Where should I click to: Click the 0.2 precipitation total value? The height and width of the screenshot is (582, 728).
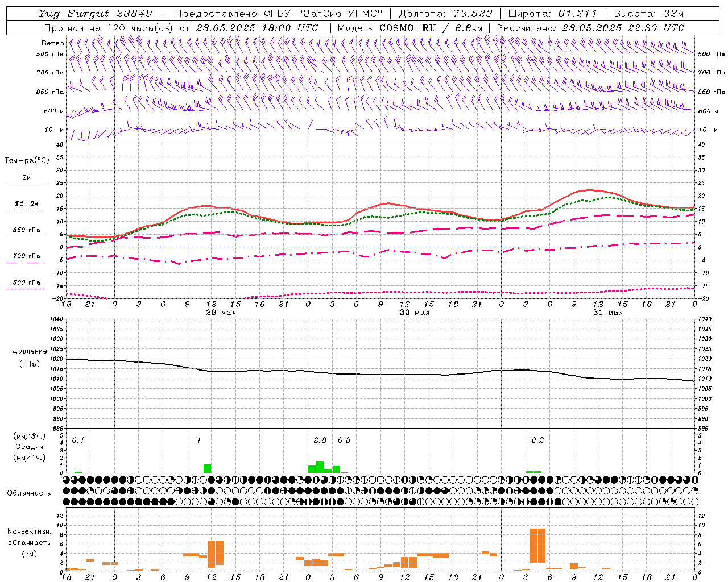pyautogui.click(x=537, y=440)
